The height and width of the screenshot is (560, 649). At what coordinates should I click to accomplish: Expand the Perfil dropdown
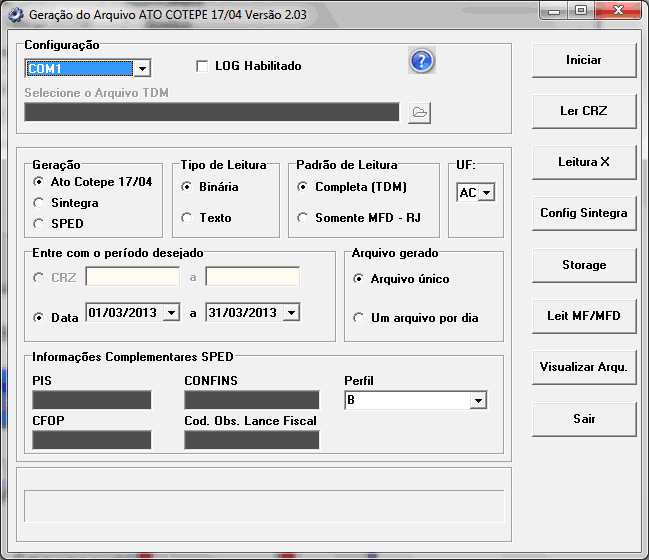coord(478,400)
